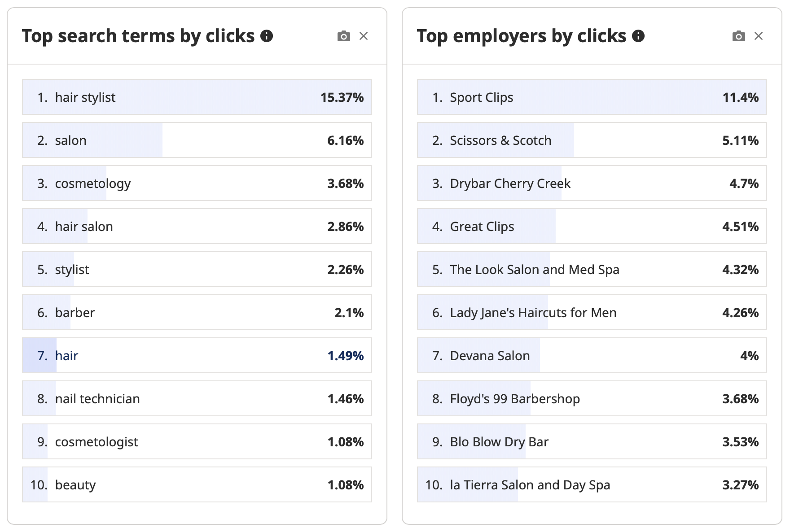
Task: Select the Floyd's 99 Barbershop row
Action: coord(592,398)
